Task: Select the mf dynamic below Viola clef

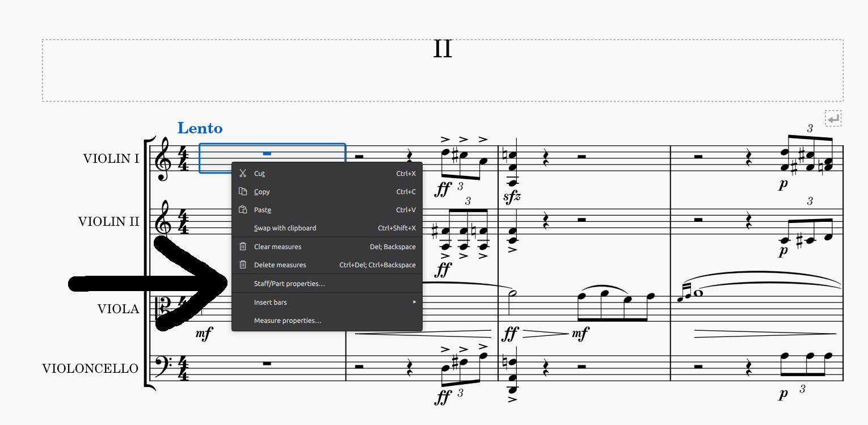Action: point(204,334)
